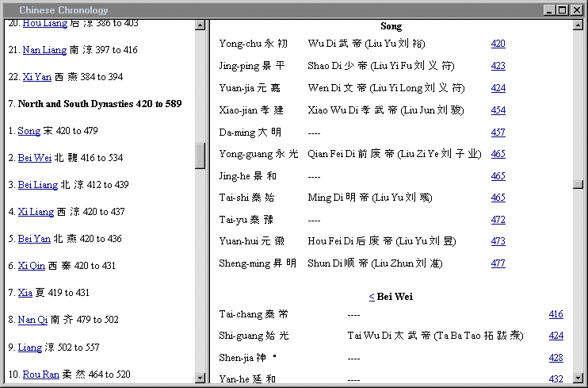Screen dimensions: 588x388
Task: Click right pane scrollbar up arrow
Action: pyautogui.click(x=578, y=25)
